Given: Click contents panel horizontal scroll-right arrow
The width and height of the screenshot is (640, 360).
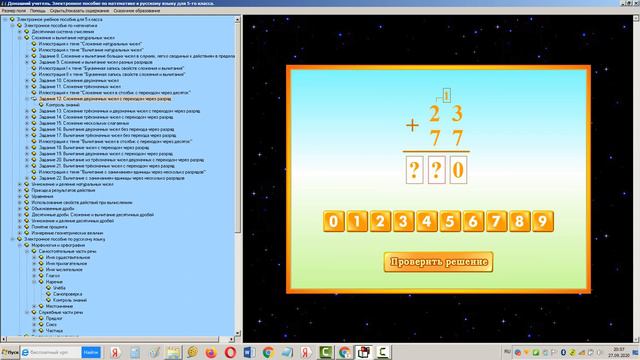Looking at the screenshot, I should [231, 339].
